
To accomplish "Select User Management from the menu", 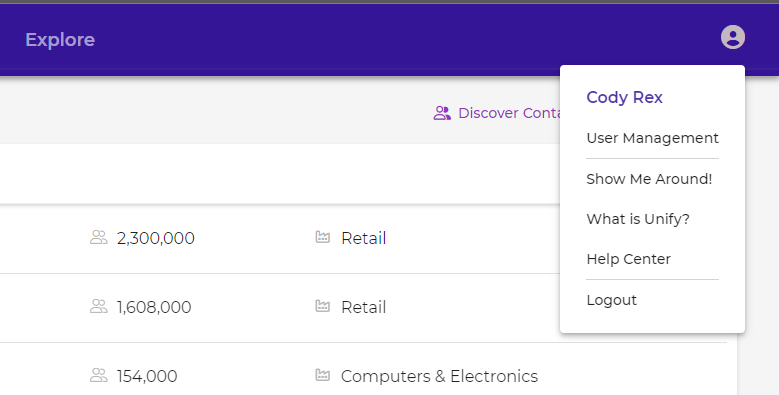I will click(x=652, y=138).
